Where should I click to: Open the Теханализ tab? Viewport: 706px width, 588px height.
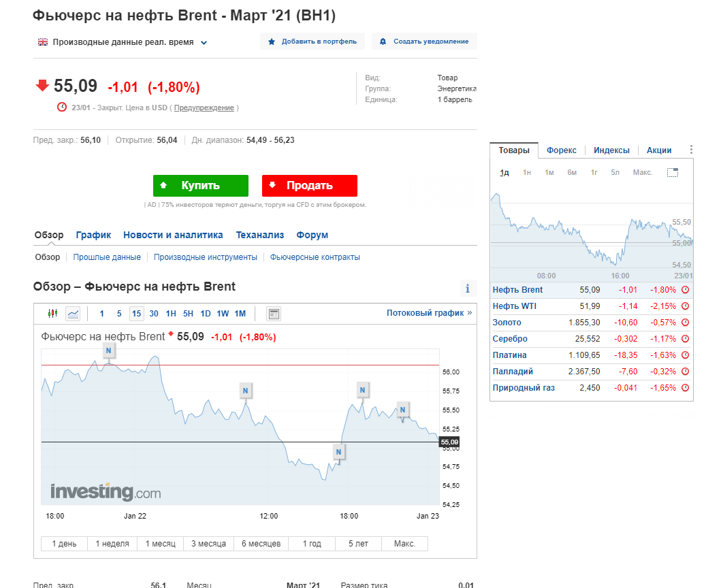point(260,235)
